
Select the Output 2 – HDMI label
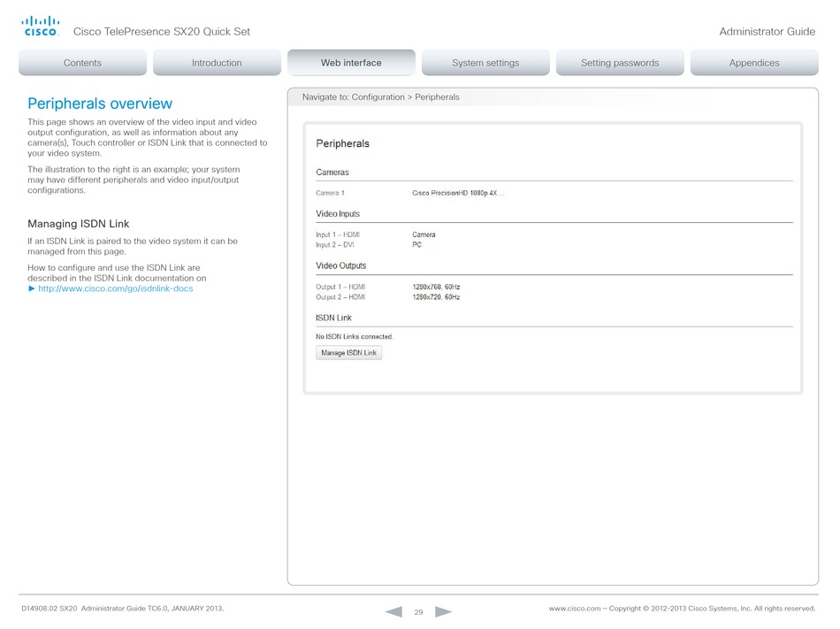340,297
